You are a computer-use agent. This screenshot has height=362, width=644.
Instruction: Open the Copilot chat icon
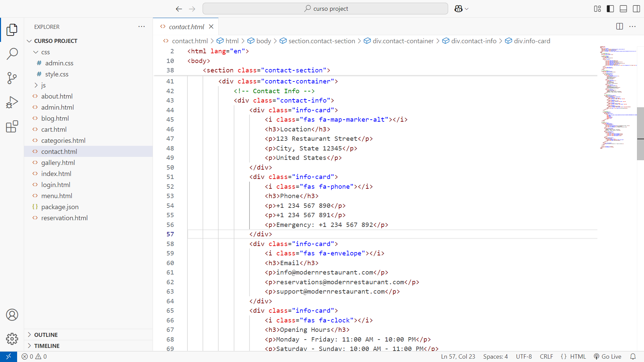click(458, 9)
